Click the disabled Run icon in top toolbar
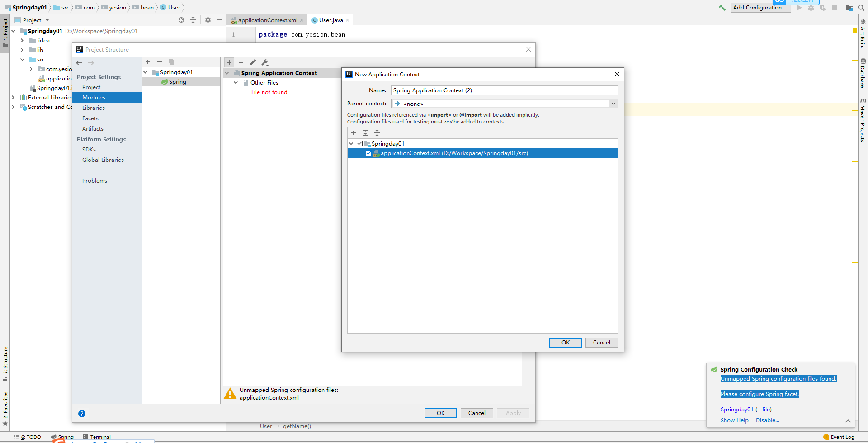 [800, 8]
